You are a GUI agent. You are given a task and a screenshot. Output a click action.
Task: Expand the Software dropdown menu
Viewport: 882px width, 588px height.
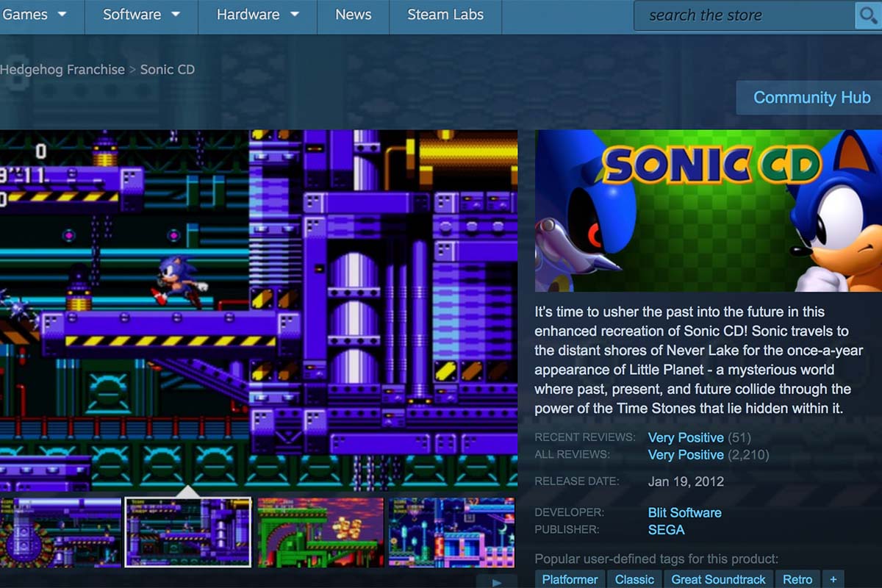tap(141, 15)
